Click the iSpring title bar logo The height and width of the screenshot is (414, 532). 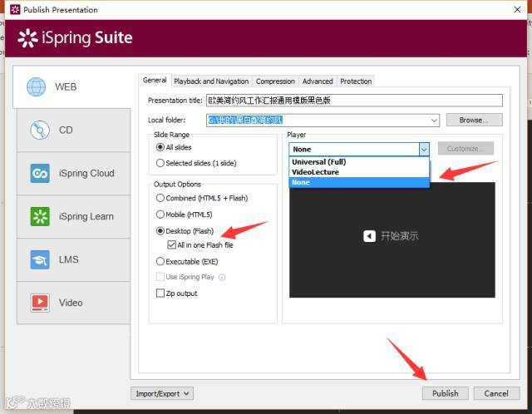pyautogui.click(x=15, y=9)
